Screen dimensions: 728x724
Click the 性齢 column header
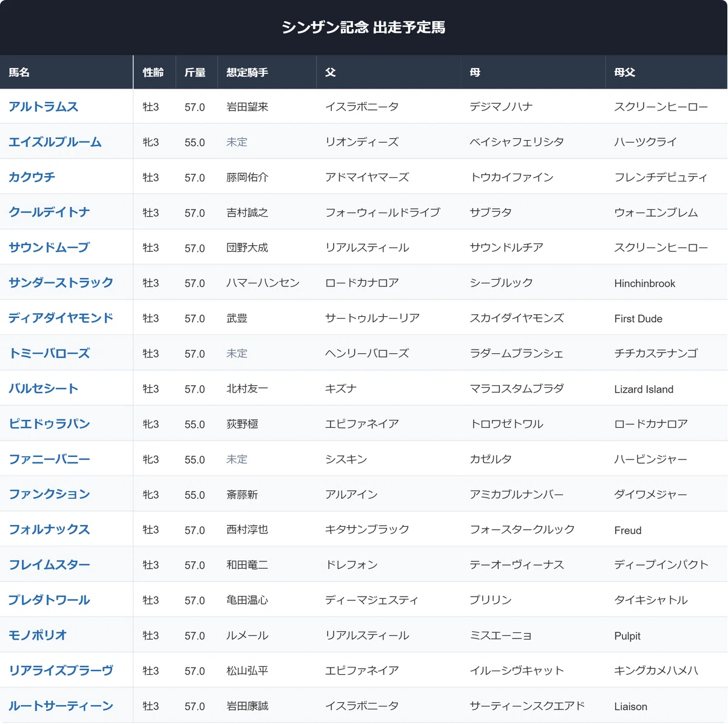pos(153,72)
